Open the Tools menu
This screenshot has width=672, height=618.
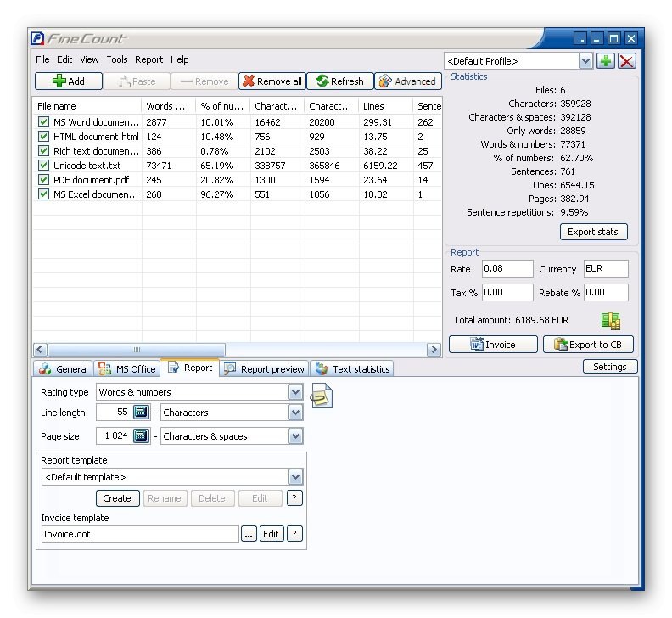pyautogui.click(x=117, y=59)
